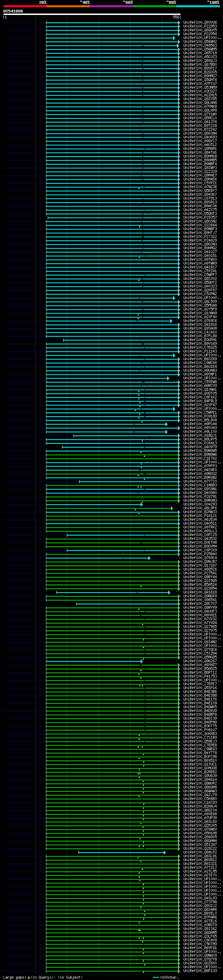Select the UniRef100_Q6QUX5 hit label
The width and height of the screenshot is (223, 980).
pos(200,30)
